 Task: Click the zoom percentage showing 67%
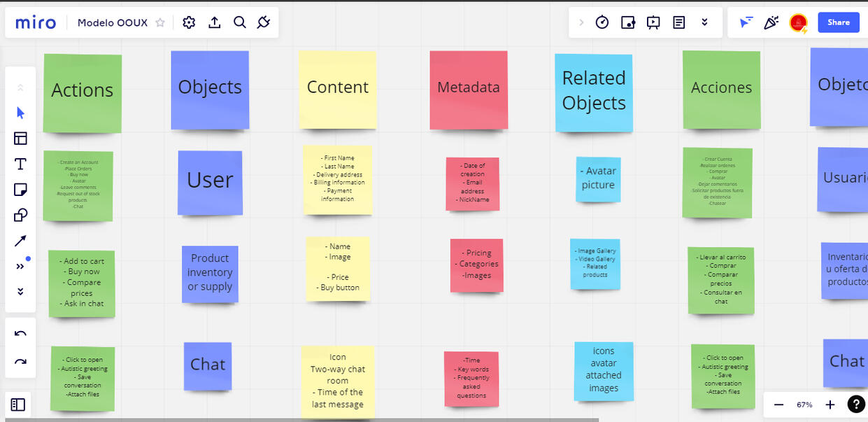point(804,405)
